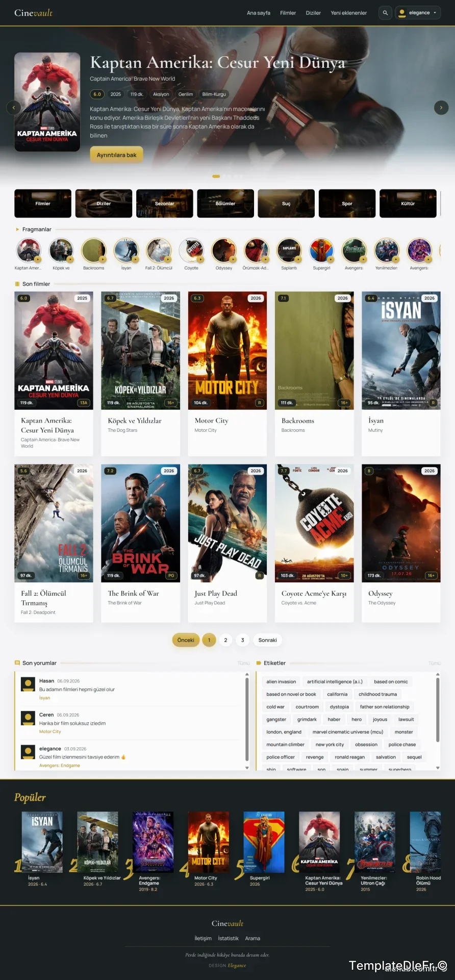Open Hasan's user avatar icon
The height and width of the screenshot is (980, 455).
[28, 684]
